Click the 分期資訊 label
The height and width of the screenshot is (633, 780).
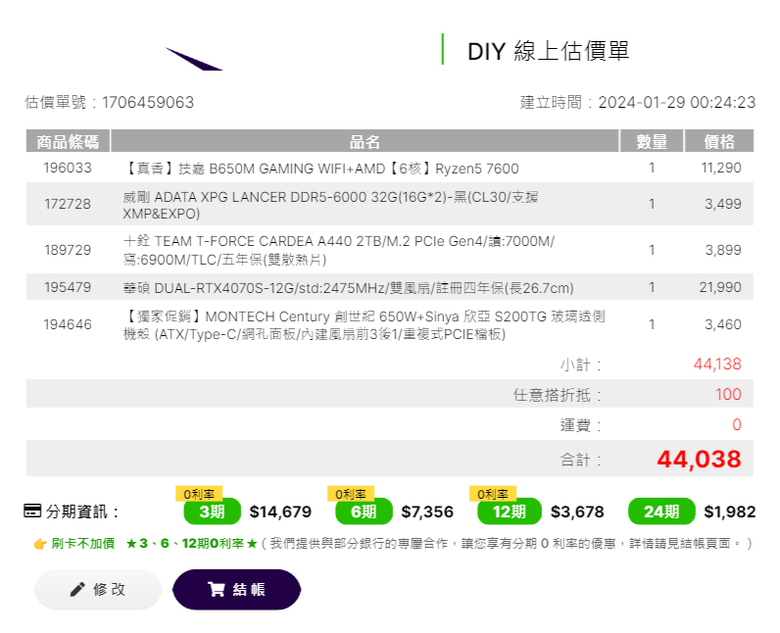point(83,512)
